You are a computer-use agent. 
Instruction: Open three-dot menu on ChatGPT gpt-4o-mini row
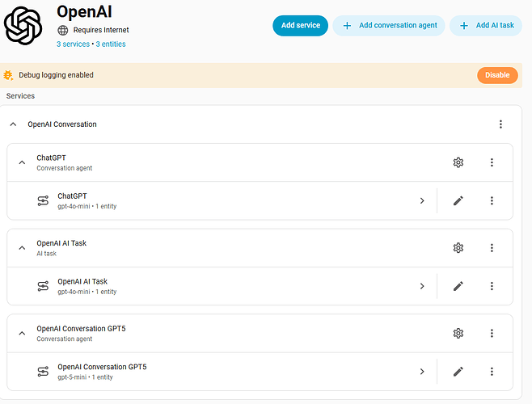[x=492, y=201]
